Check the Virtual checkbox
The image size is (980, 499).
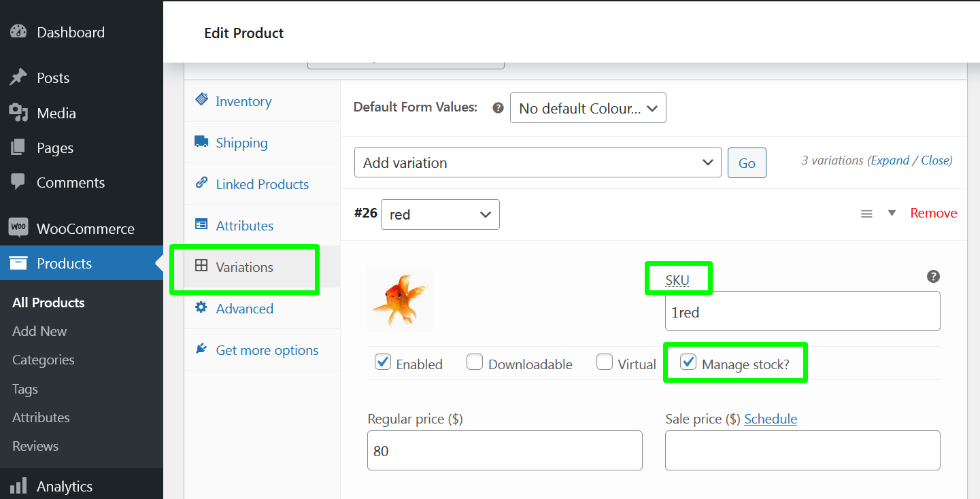(x=605, y=362)
